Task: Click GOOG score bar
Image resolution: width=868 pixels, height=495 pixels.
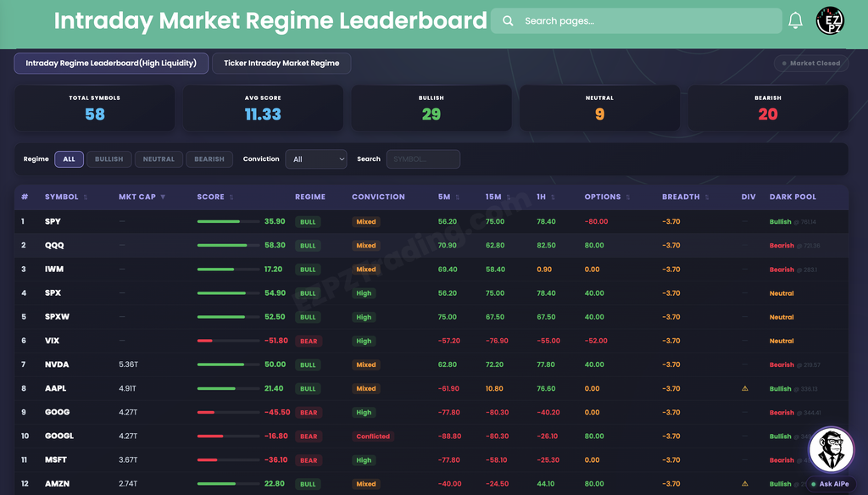Action: pyautogui.click(x=228, y=412)
